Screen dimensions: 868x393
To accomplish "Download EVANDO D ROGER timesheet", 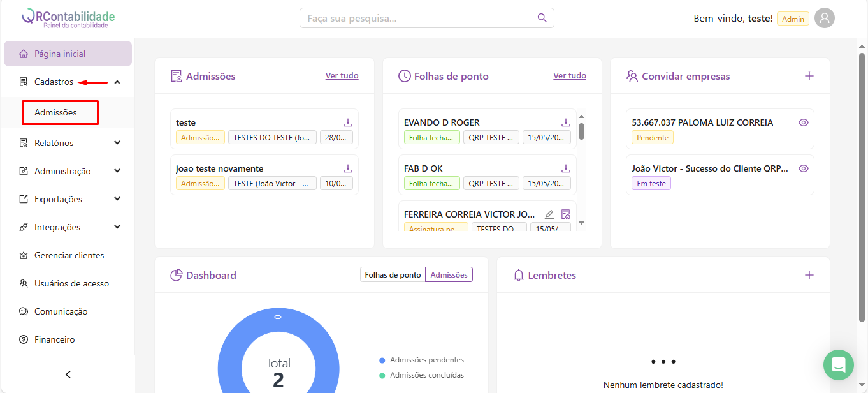I will (565, 122).
